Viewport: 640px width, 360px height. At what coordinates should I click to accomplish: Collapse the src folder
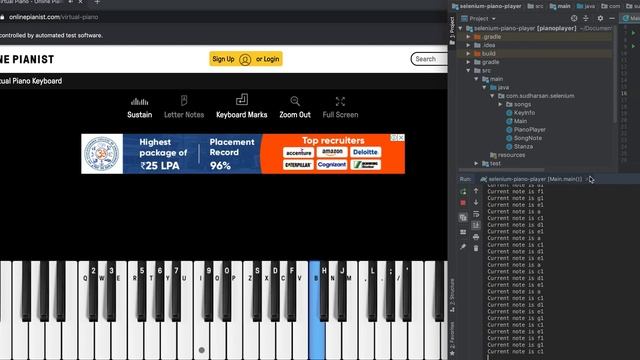point(469,71)
